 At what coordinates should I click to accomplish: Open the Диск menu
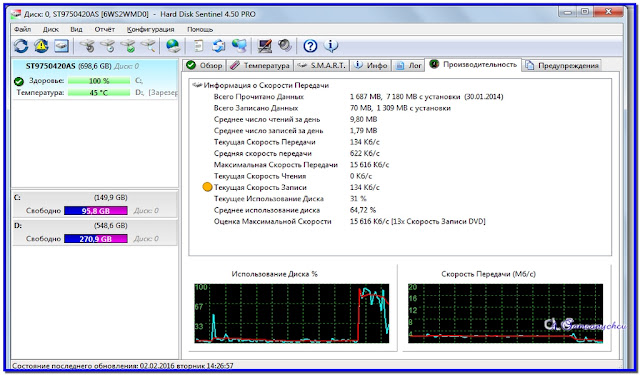coord(51,29)
